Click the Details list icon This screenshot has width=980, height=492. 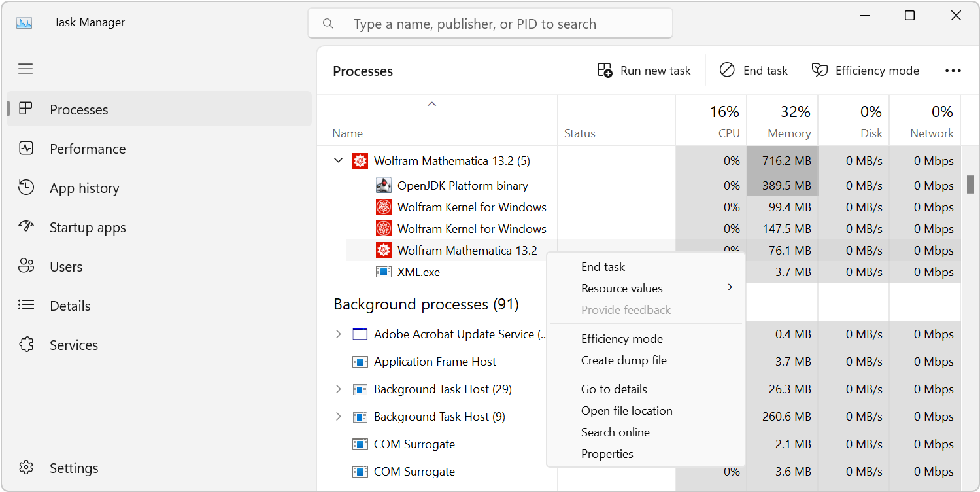(26, 305)
